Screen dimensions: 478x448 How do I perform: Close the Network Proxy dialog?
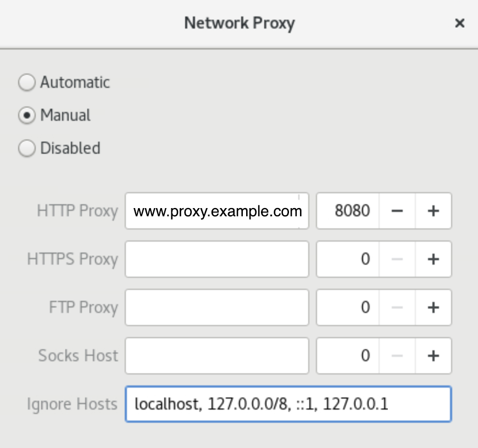pyautogui.click(x=460, y=23)
